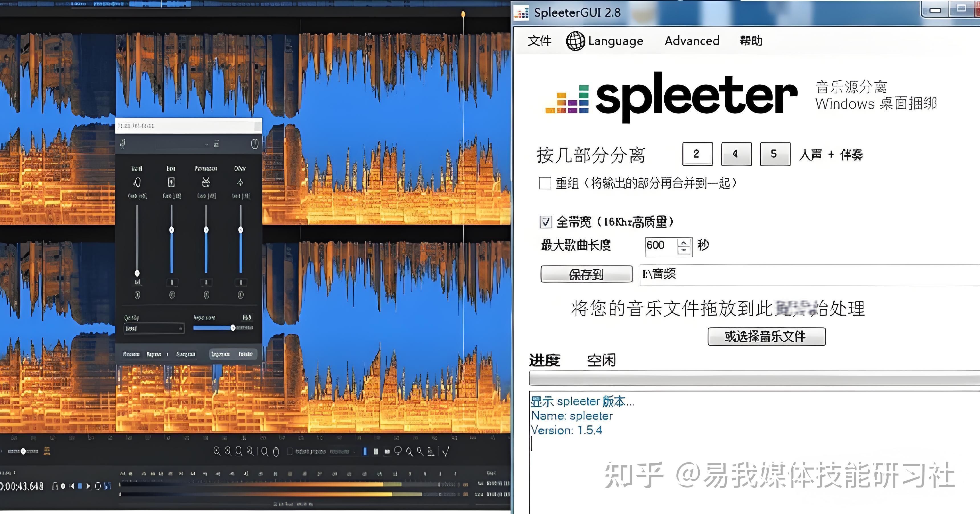Open the Quality dropdown in rebalance dialog
This screenshot has width=980, height=514.
pos(154,328)
